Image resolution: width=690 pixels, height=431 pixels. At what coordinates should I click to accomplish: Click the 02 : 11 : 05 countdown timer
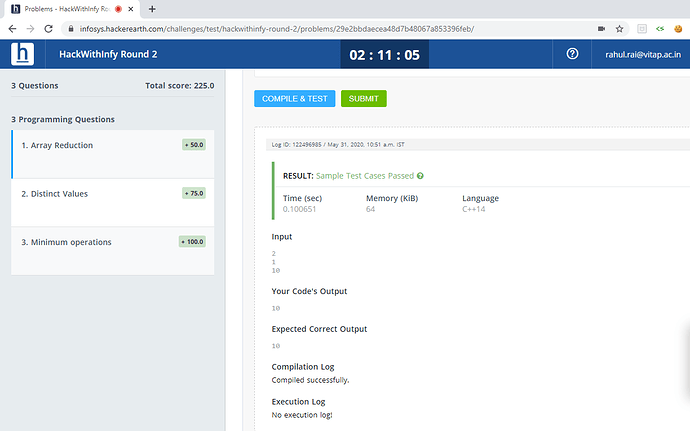point(385,55)
